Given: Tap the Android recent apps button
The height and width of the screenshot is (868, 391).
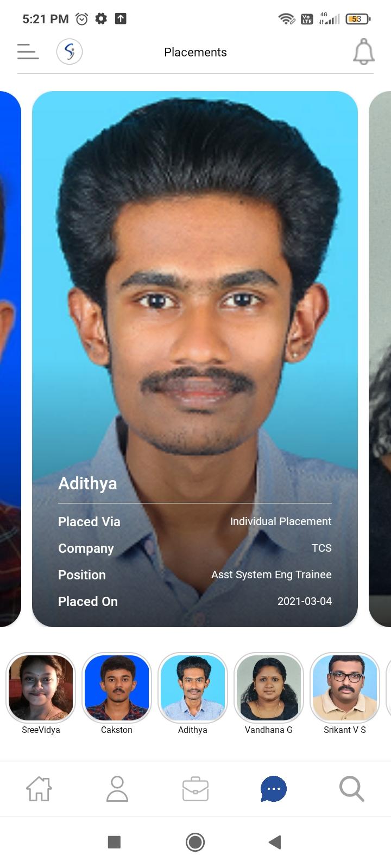Looking at the screenshot, I should pos(114,842).
